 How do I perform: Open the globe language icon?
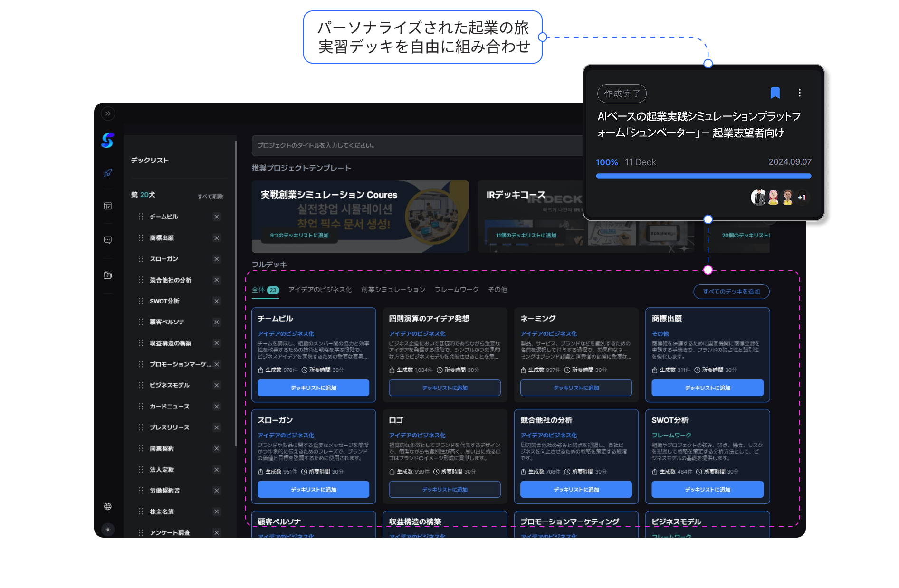tap(108, 506)
